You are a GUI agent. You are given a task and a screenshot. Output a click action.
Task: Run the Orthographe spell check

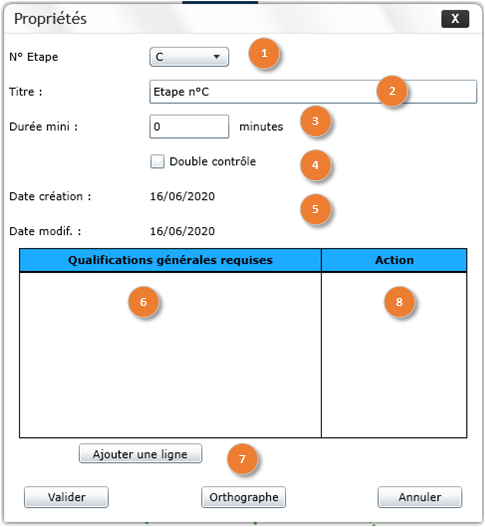click(x=243, y=497)
